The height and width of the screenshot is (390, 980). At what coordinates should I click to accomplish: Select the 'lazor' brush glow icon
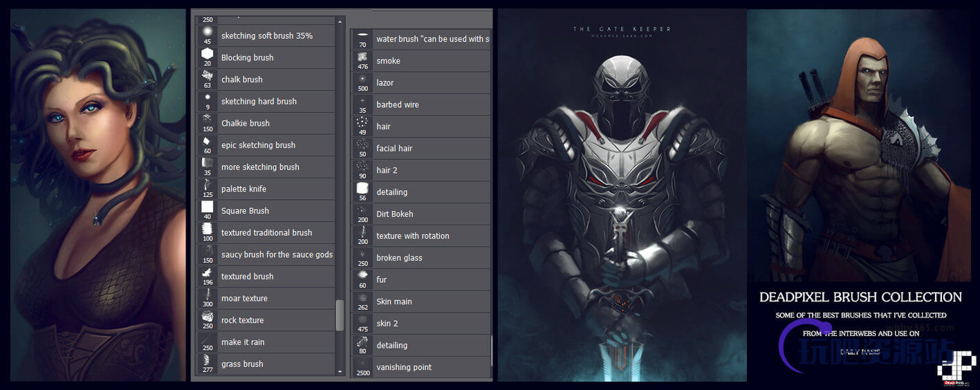click(x=362, y=79)
